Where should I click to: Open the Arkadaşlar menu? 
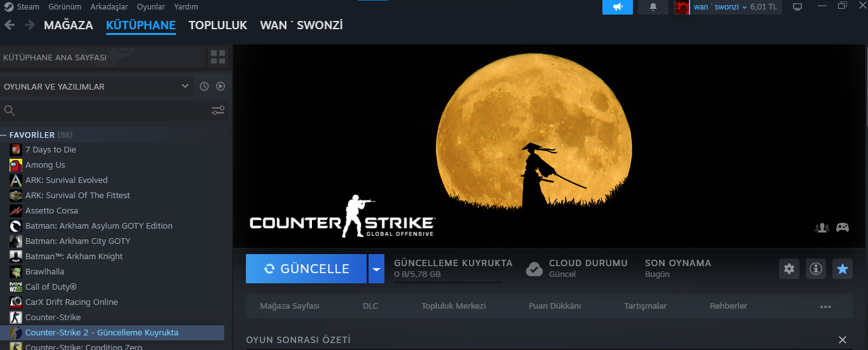pyautogui.click(x=109, y=7)
